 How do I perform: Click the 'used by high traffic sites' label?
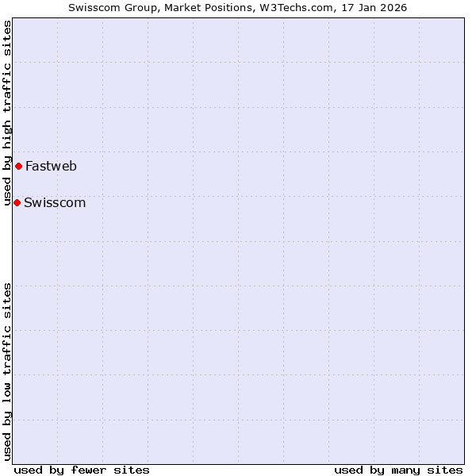coord(6,113)
